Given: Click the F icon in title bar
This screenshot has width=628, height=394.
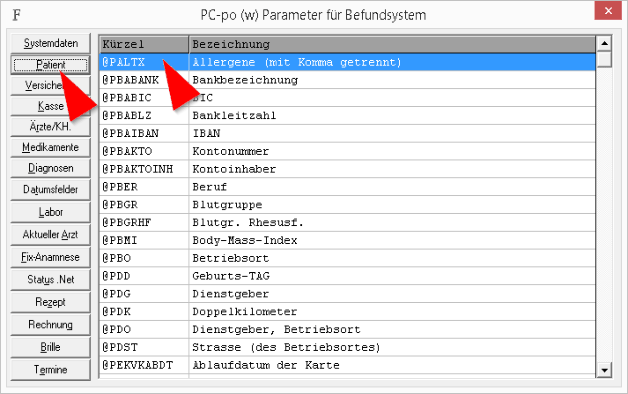Looking at the screenshot, I should click(x=16, y=15).
